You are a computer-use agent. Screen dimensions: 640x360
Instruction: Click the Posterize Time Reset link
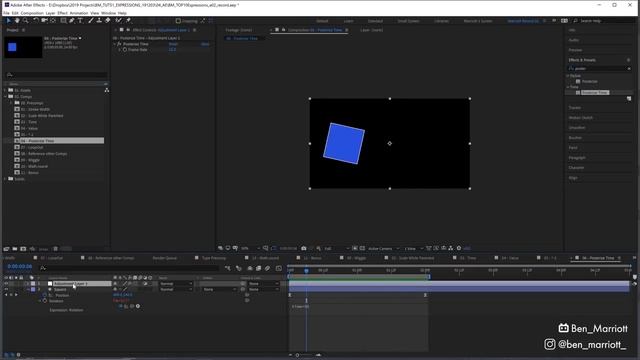click(173, 44)
